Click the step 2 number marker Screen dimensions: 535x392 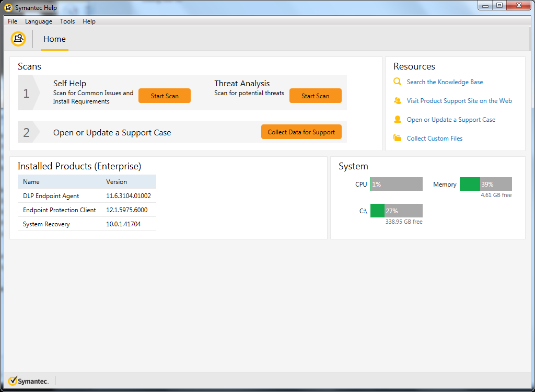[x=29, y=132]
